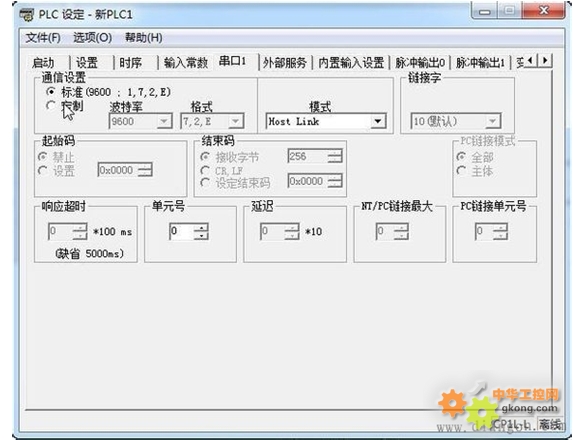The image size is (573, 440).
Task: Switch to the 外部服务 tab
Action: tap(285, 62)
